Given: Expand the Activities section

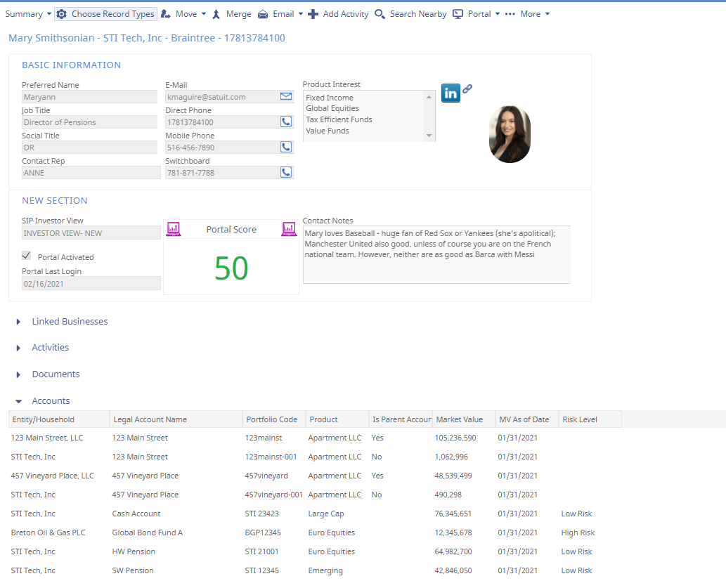Looking at the screenshot, I should 18,348.
